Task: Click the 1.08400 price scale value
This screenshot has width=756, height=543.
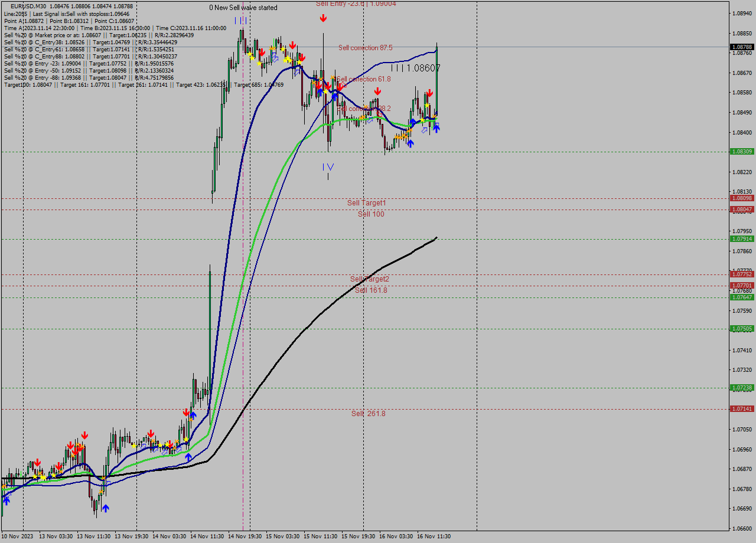Action: pyautogui.click(x=742, y=132)
